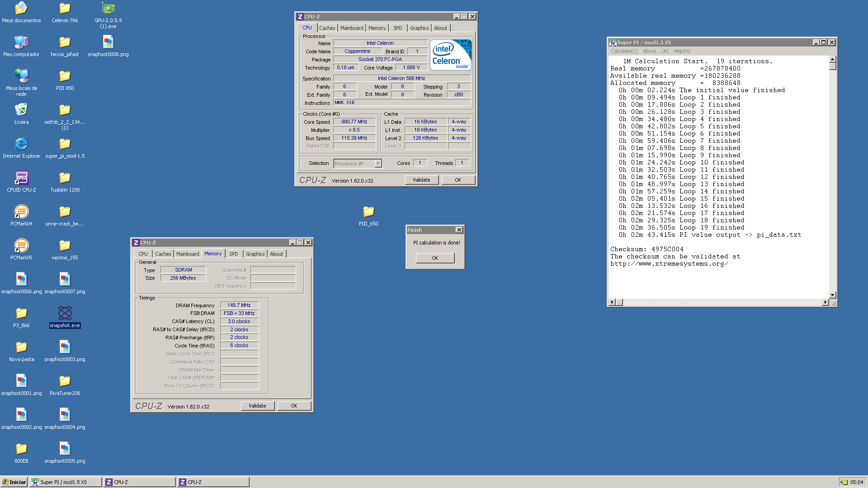Click the Core Speed value field
The width and height of the screenshot is (868, 488).
(354, 122)
